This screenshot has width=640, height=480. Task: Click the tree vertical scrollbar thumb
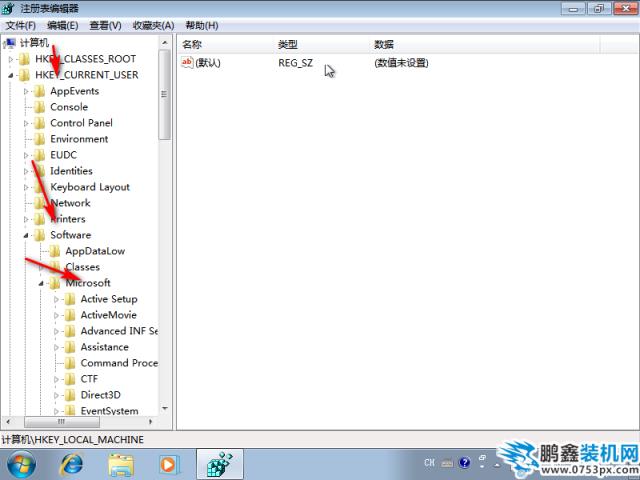click(165, 95)
